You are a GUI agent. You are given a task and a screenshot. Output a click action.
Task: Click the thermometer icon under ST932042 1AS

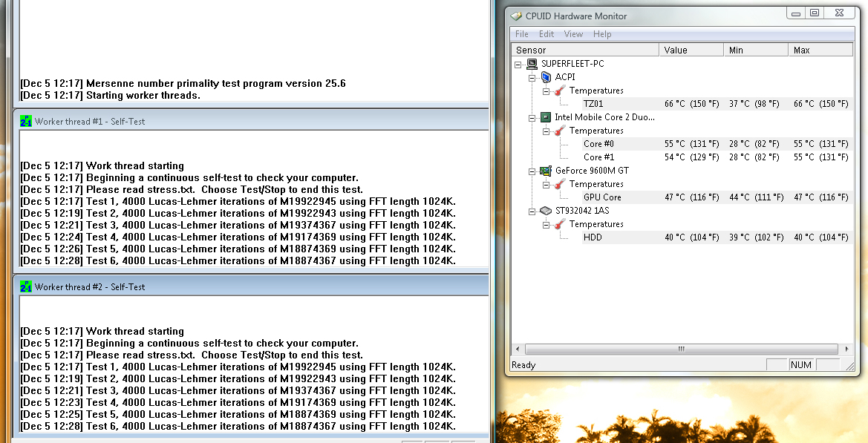tap(560, 224)
